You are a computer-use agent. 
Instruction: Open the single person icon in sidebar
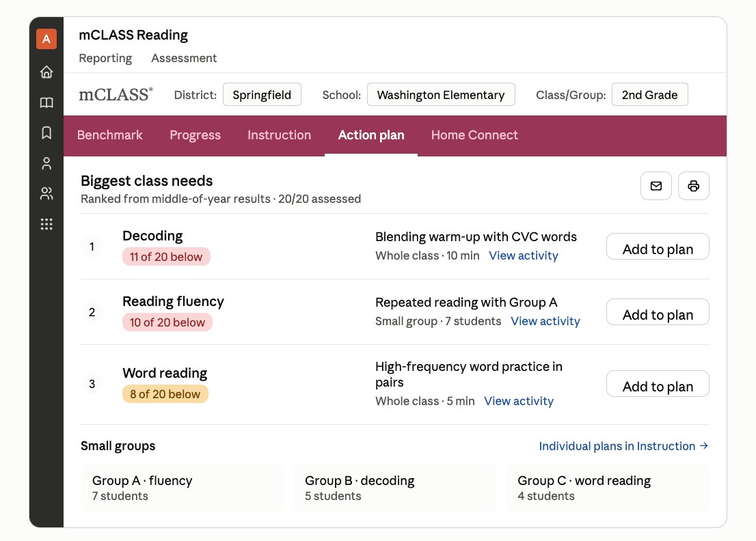46,163
